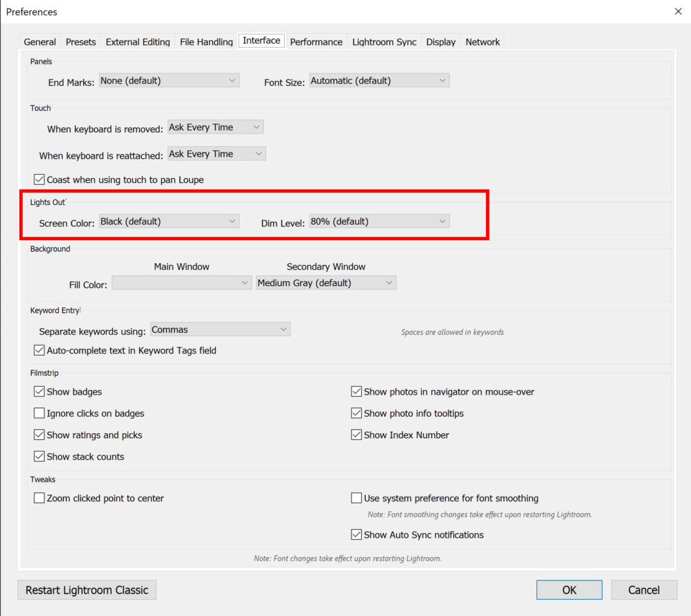Click the 'Panels' section label
The width and height of the screenshot is (691, 616).
tap(41, 61)
